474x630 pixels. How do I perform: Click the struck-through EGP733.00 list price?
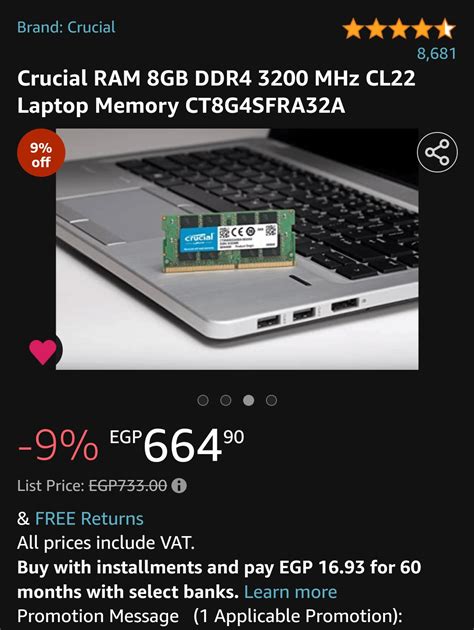click(x=128, y=486)
